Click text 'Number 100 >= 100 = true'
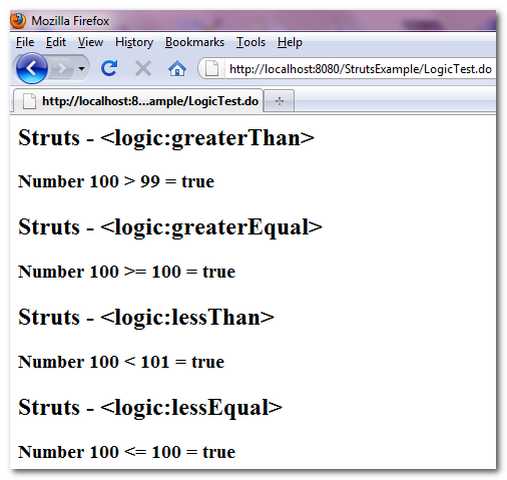 click(x=127, y=272)
